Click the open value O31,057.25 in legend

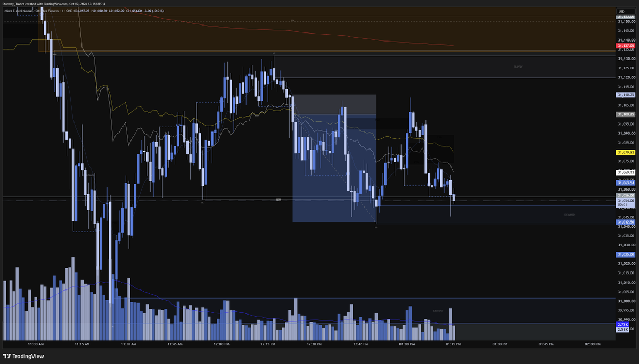tap(83, 11)
